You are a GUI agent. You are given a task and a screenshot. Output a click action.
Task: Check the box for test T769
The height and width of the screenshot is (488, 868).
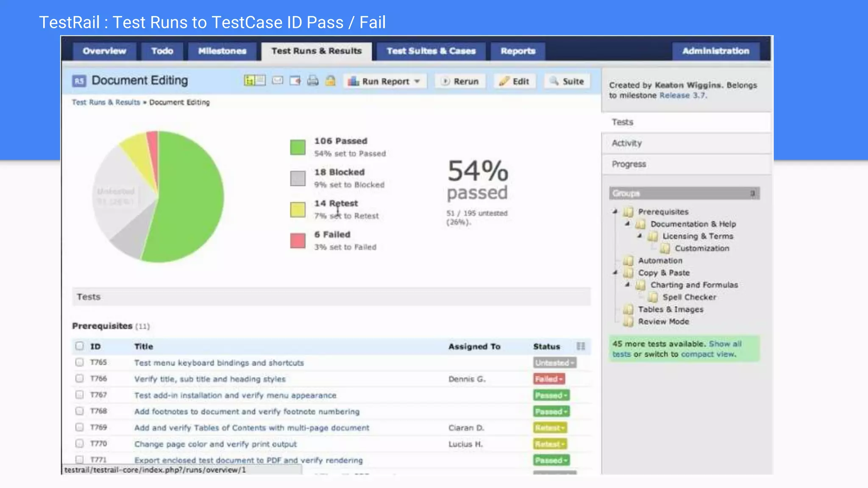79,427
